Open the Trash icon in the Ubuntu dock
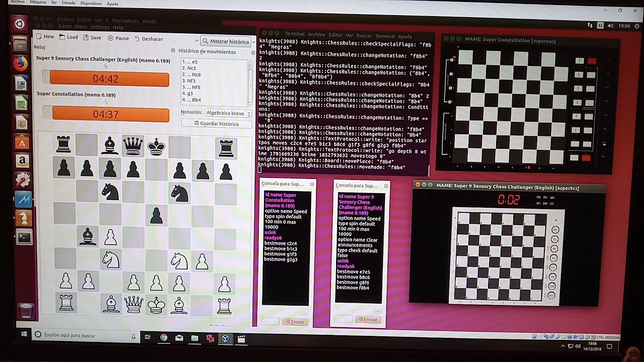This screenshot has height=362, width=644. 26,311
